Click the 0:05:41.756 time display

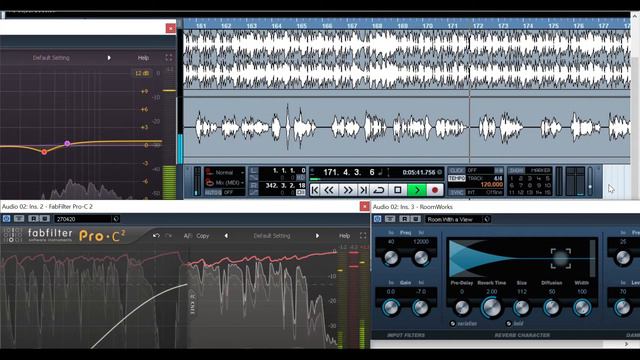point(419,173)
